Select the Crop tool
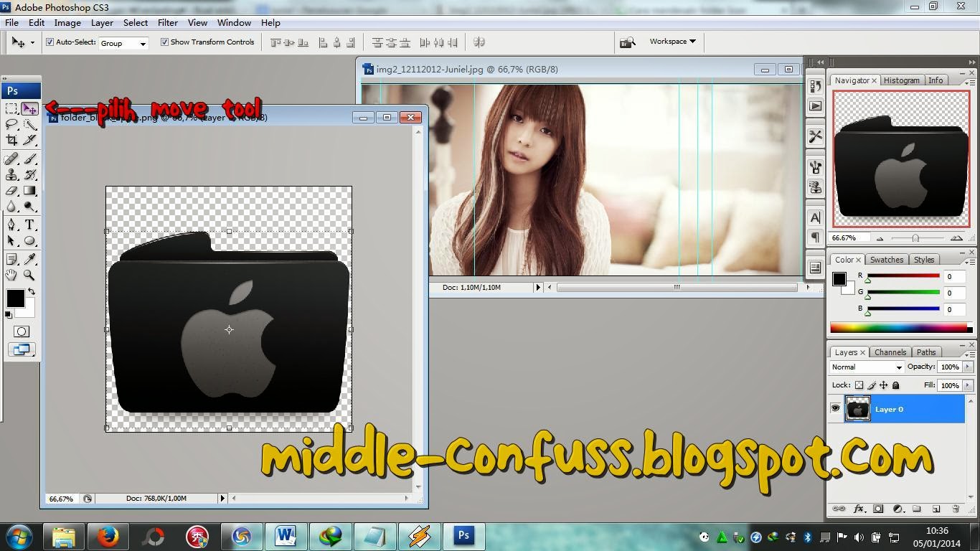This screenshot has height=551, width=980. (11, 141)
